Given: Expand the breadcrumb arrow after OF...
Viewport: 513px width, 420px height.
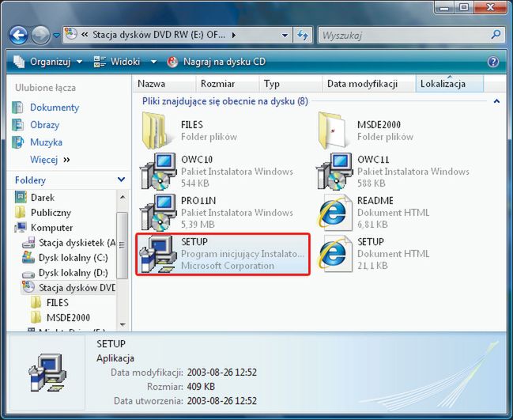Looking at the screenshot, I should [x=234, y=35].
